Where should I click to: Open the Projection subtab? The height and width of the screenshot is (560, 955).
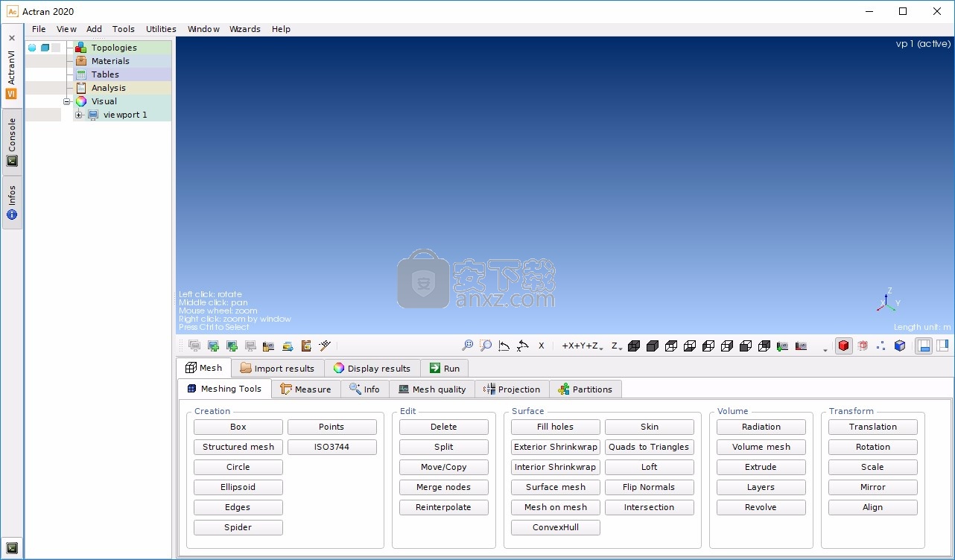(512, 389)
